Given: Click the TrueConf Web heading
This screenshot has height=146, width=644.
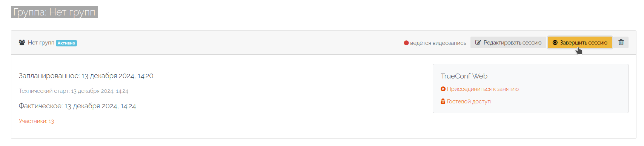Looking at the screenshot, I should tap(464, 76).
